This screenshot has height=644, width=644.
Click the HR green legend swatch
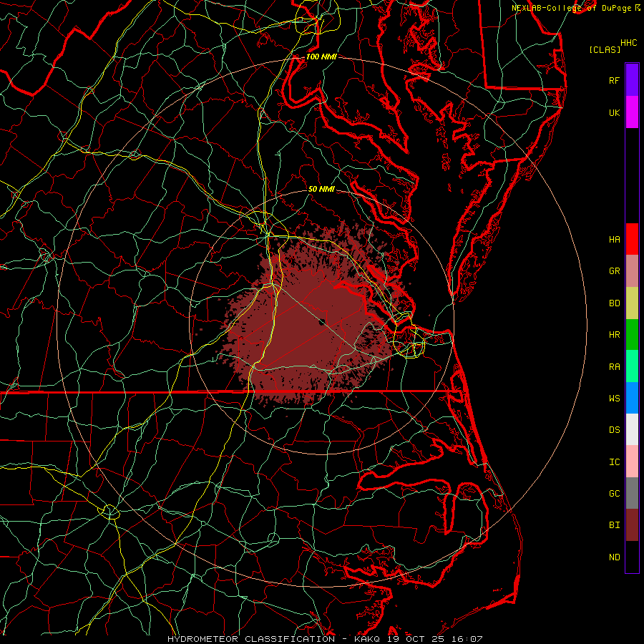point(632,334)
